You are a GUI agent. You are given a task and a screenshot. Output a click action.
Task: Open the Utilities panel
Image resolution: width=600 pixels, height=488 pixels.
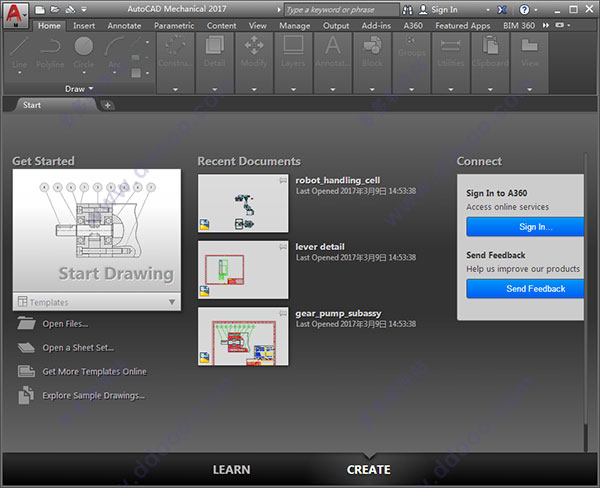click(451, 61)
